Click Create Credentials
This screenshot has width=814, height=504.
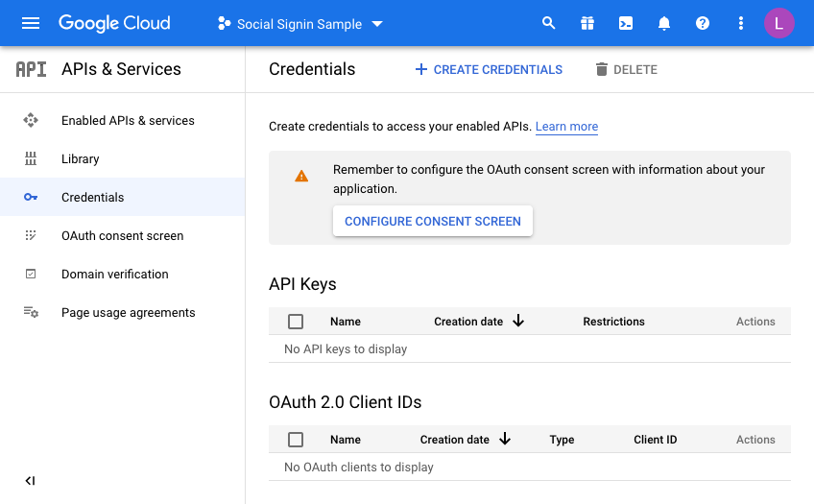point(489,69)
